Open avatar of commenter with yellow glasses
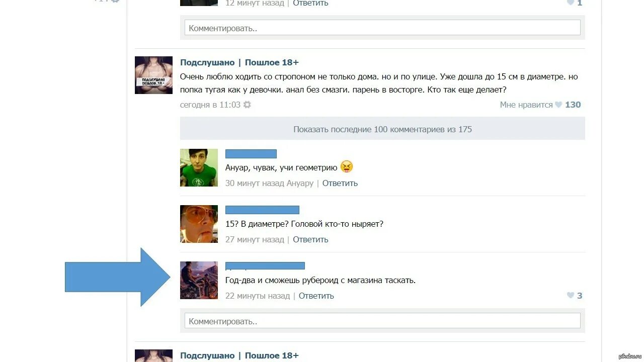Image resolution: width=644 pixels, height=362 pixels. 199,224
